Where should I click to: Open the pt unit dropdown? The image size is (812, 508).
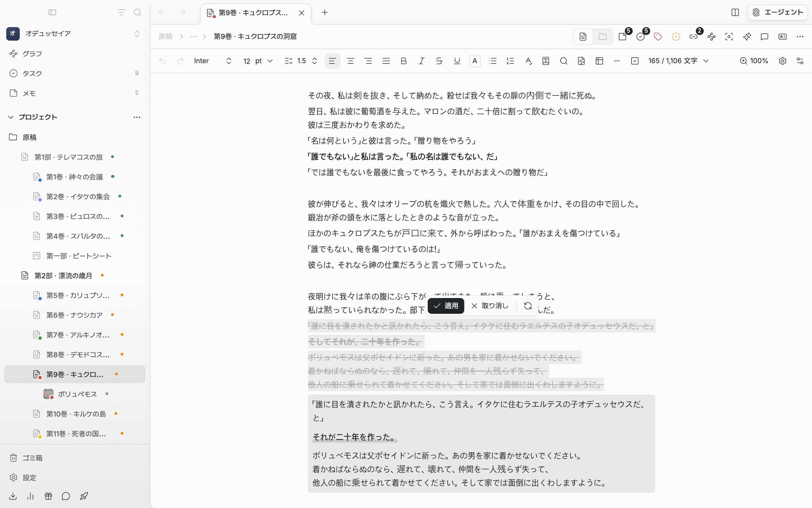pyautogui.click(x=264, y=61)
